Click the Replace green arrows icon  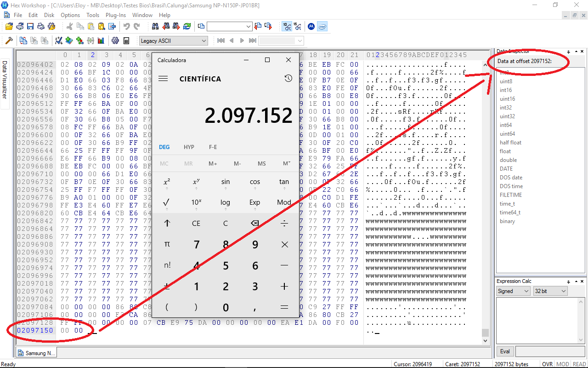pyautogui.click(x=187, y=26)
